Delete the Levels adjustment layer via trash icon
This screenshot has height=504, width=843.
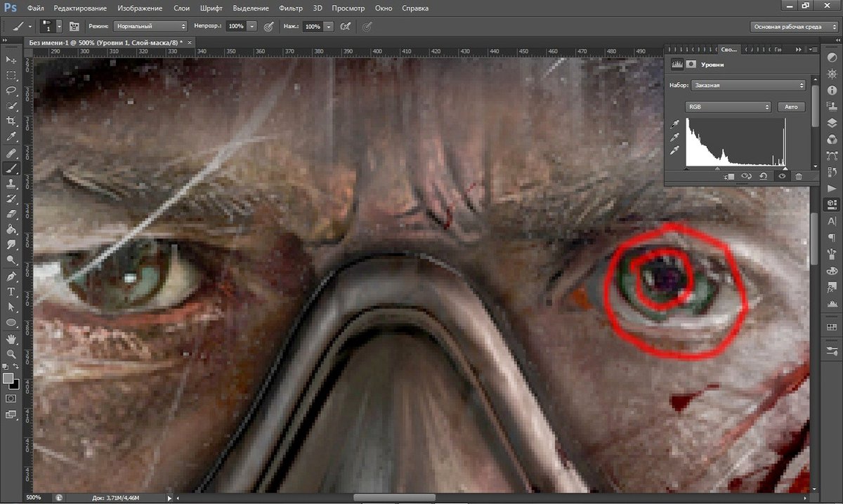799,177
